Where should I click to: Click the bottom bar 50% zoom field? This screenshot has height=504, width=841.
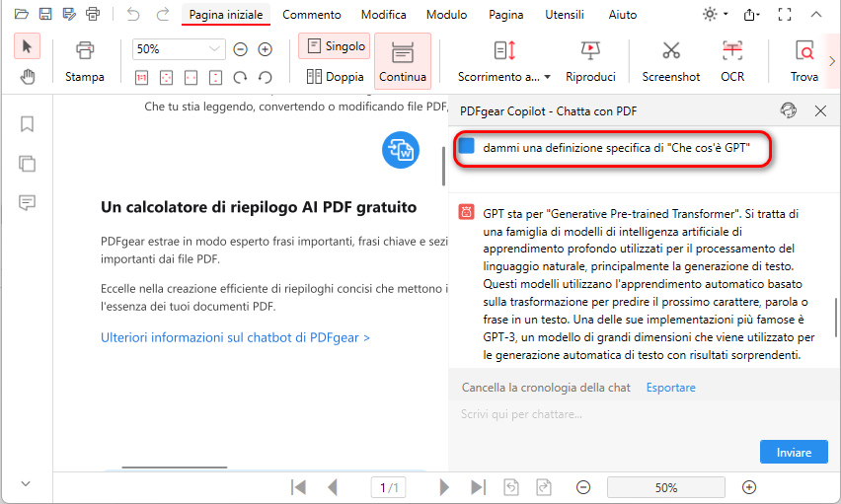(x=665, y=487)
